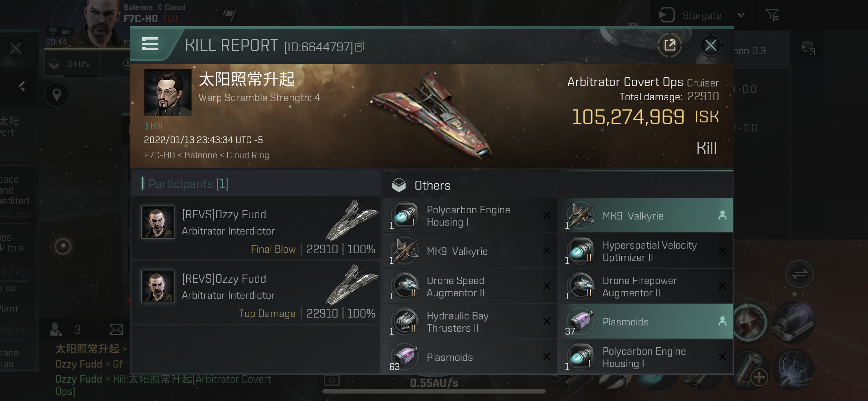Copy the kill report ID
The width and height of the screenshot is (868, 401).
click(x=360, y=47)
